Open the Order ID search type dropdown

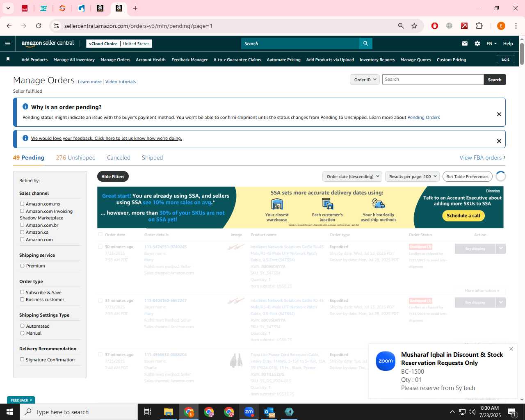pyautogui.click(x=365, y=80)
